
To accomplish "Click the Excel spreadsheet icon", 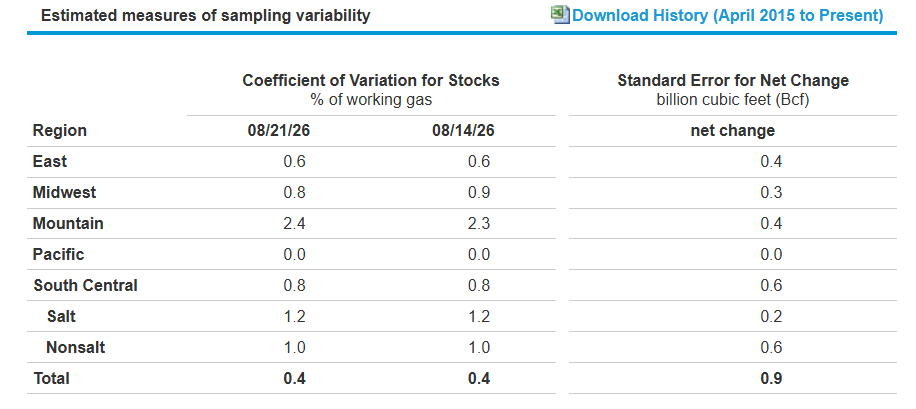I will [560, 15].
